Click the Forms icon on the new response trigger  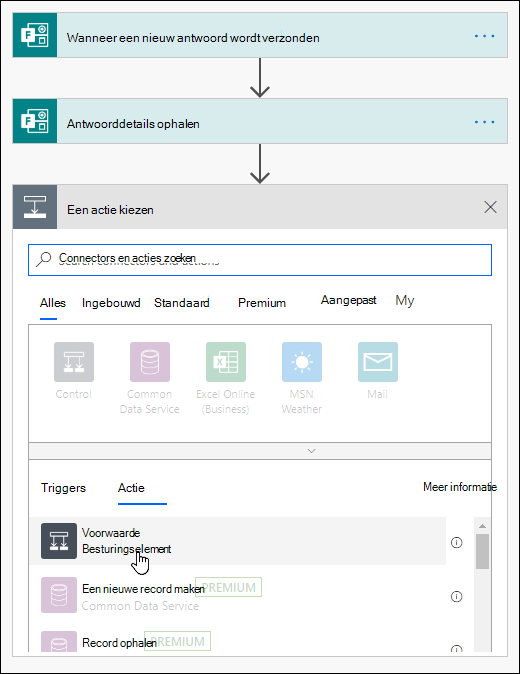(x=35, y=35)
